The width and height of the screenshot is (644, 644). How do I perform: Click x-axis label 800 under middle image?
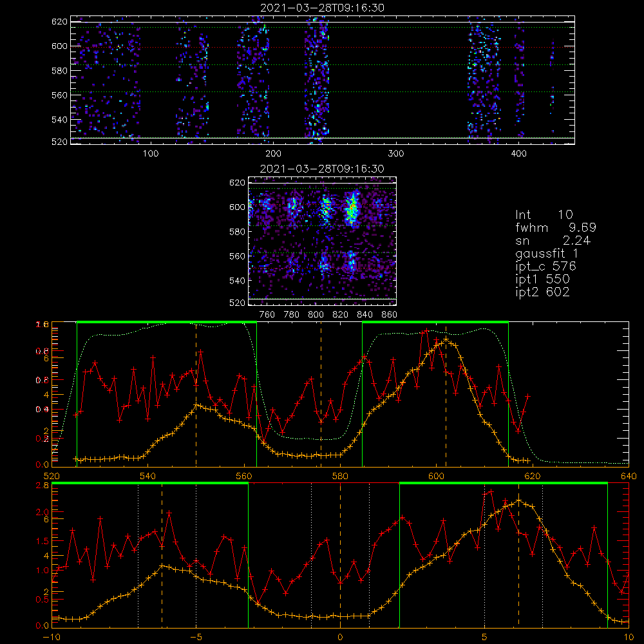316,315
